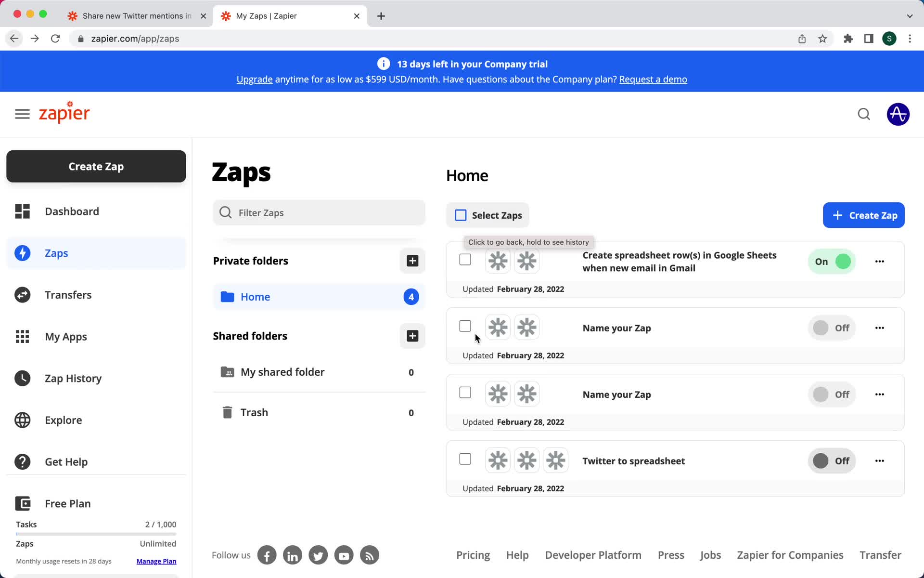Click the Zap History icon
The width and height of the screenshot is (924, 578).
click(23, 378)
